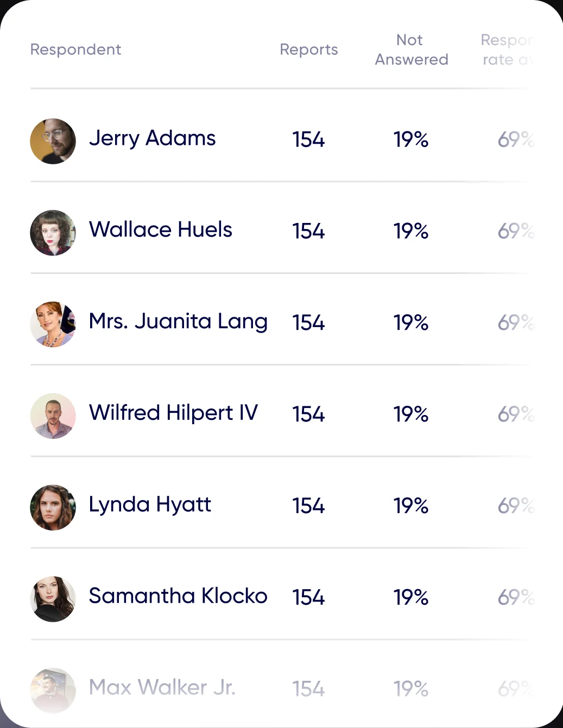Open Samantha Klocko respondent details
The height and width of the screenshot is (728, 563).
(178, 596)
